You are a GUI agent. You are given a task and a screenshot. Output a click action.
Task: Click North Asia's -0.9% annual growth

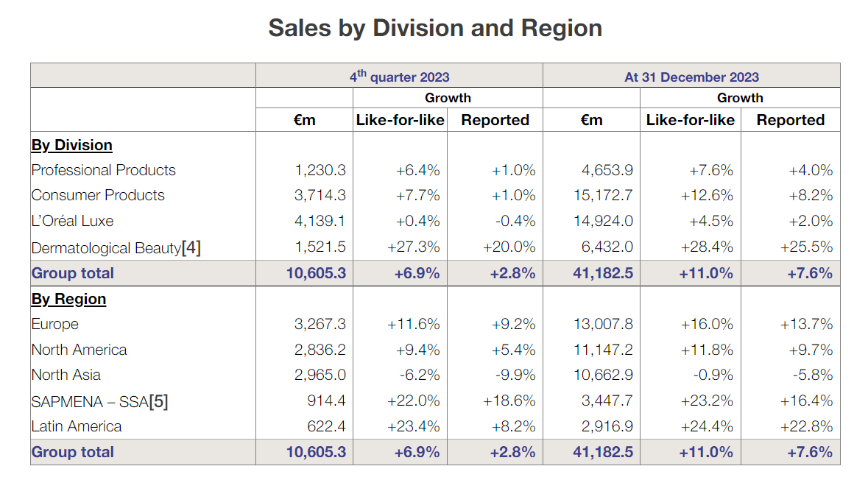point(713,375)
